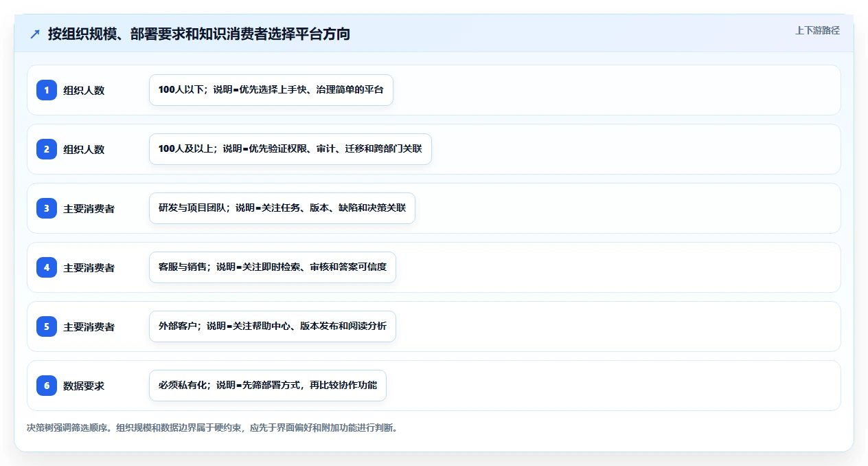The image size is (868, 466).
Task: Click the step number 4 badge
Action: point(47,267)
